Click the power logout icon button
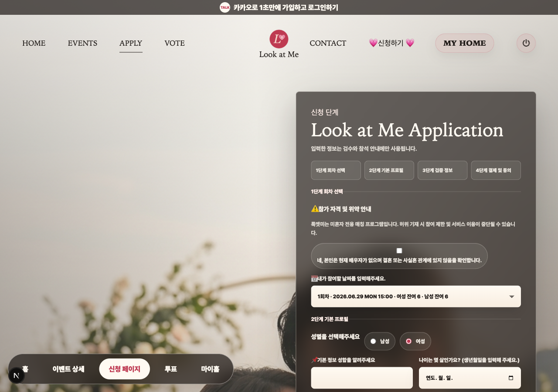Image resolution: width=558 pixels, height=392 pixels. (x=526, y=43)
